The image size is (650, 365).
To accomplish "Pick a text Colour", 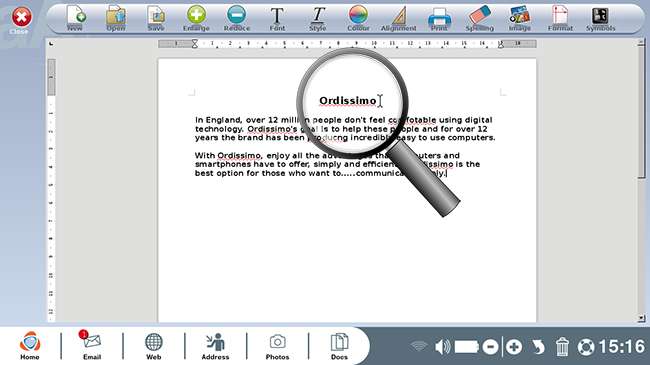I will pos(358,19).
